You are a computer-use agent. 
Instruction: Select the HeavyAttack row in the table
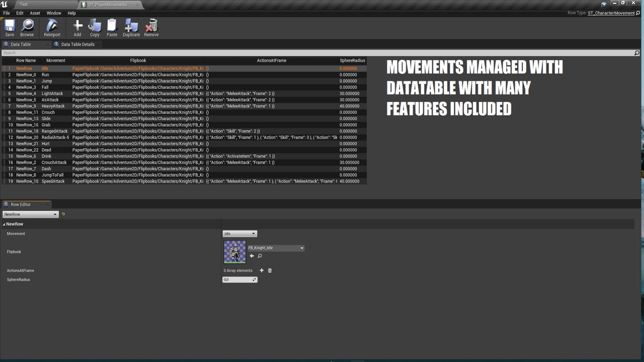point(184,106)
